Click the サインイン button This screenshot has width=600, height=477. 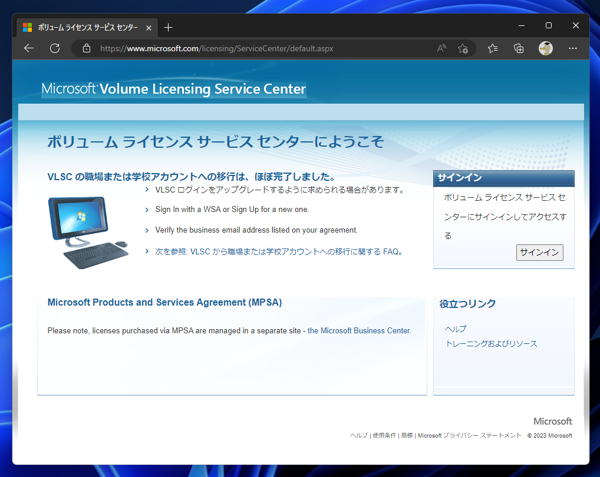click(x=540, y=252)
